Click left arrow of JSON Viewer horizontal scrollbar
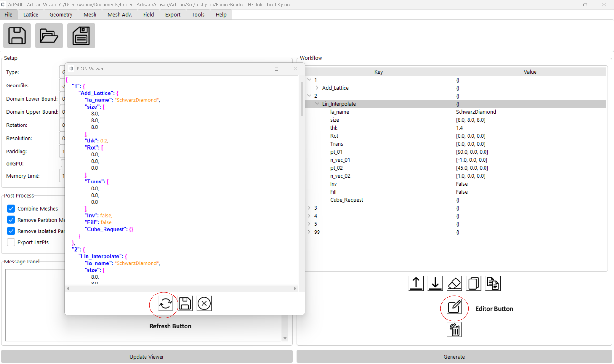 [x=68, y=288]
